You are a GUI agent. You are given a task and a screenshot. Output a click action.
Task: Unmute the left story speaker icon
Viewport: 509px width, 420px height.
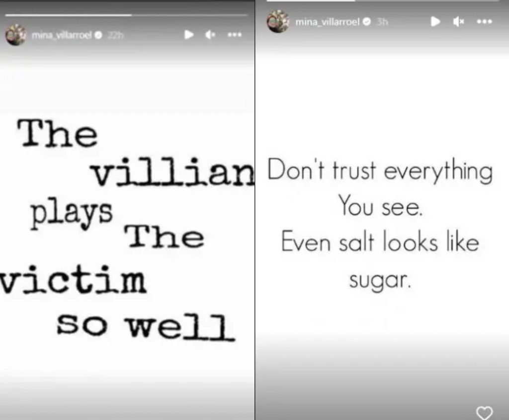[211, 34]
